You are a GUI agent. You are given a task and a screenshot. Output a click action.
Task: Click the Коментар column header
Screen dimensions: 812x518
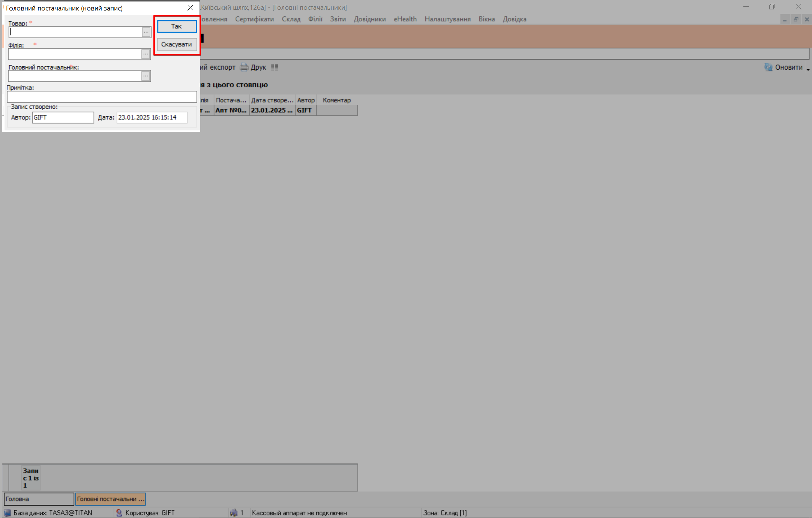point(336,100)
